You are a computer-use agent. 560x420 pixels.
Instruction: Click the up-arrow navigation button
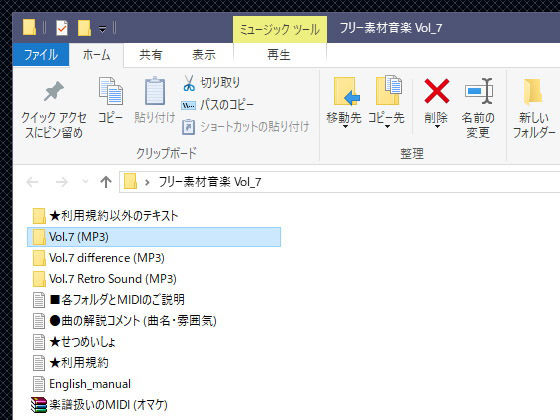(105, 182)
